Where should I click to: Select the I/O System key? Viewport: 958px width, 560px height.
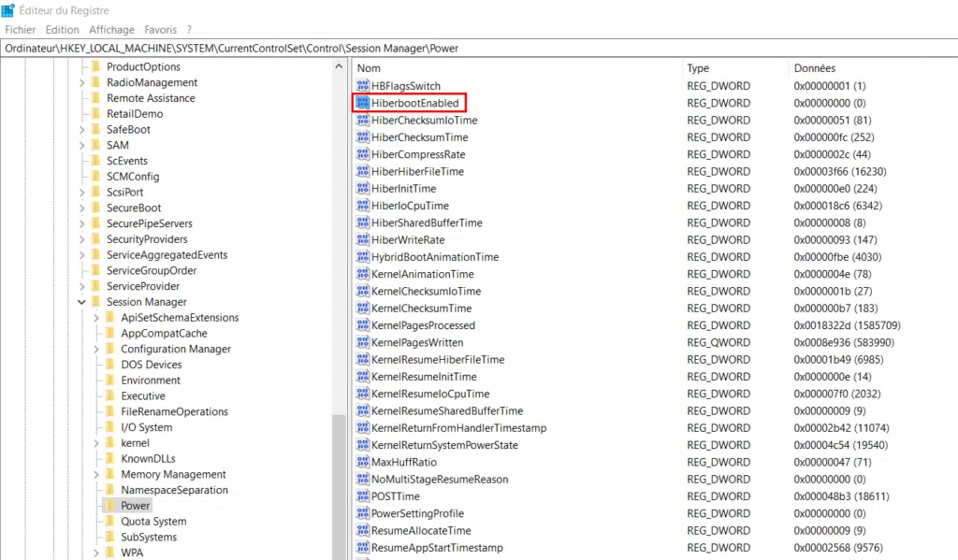click(147, 427)
